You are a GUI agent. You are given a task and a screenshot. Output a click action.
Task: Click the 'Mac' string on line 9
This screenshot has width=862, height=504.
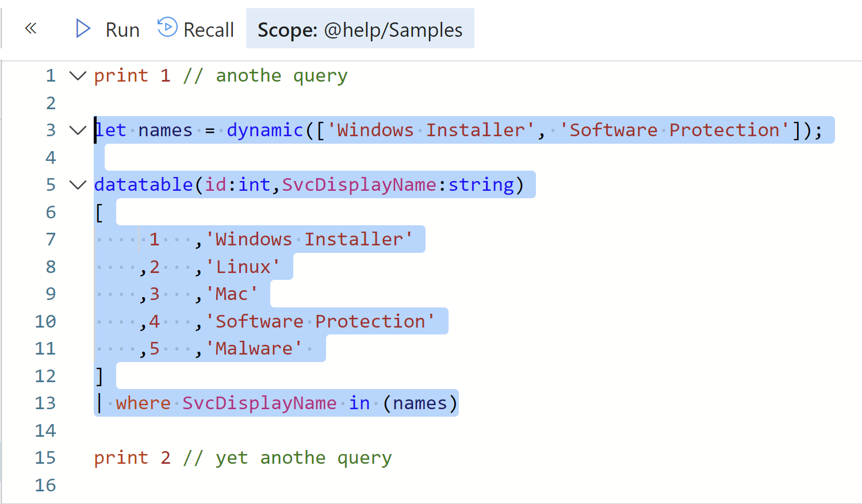232,294
